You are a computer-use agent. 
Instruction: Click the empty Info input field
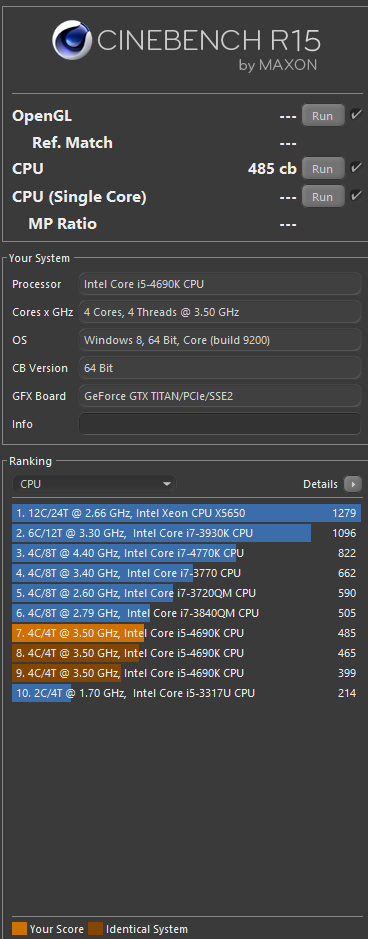coord(220,424)
